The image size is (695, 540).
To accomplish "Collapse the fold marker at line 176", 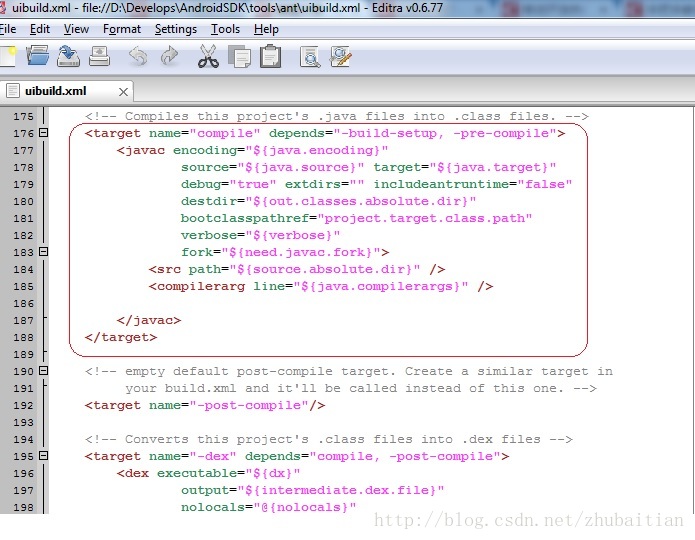I will (x=43, y=133).
